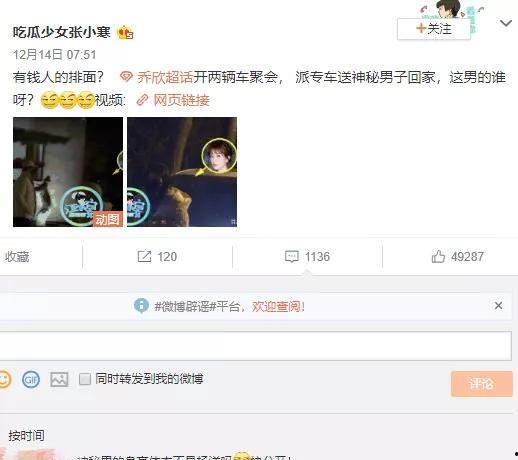Click the info icon beside 微博辟谣
This screenshot has height=460, width=518.
(x=141, y=306)
